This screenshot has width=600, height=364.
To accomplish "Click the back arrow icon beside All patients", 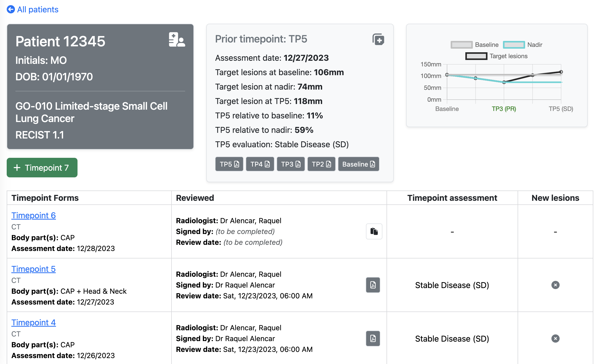I will 11,10.
